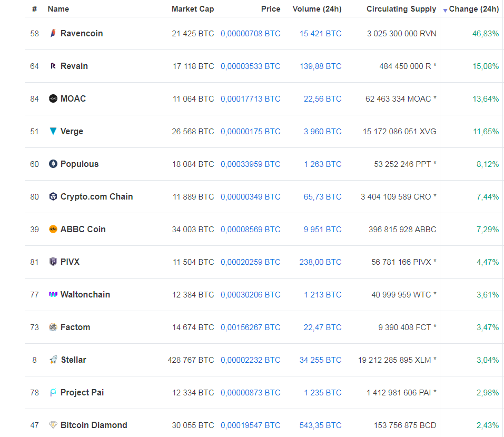Open the MOAC name link
The height and width of the screenshot is (437, 504).
click(73, 98)
